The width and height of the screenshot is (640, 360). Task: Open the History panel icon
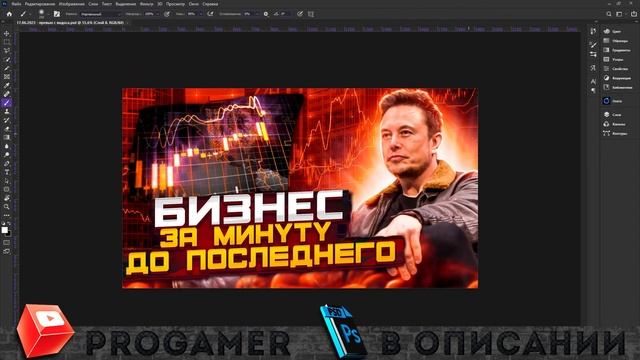click(x=593, y=31)
